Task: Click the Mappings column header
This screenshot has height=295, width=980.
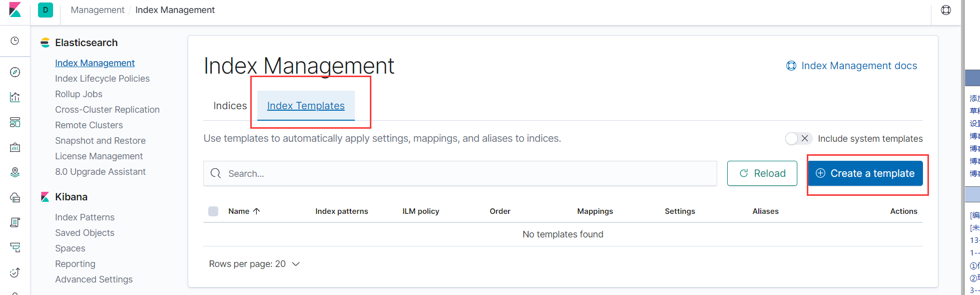Action: click(x=595, y=211)
